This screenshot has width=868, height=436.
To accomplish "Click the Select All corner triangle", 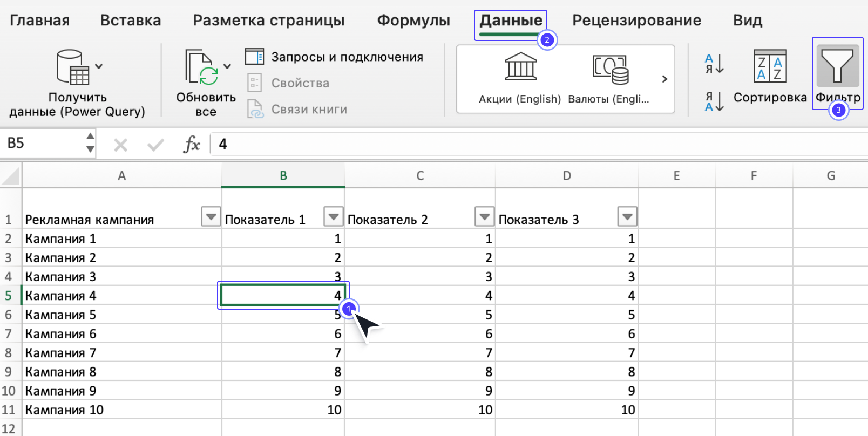I will [11, 176].
